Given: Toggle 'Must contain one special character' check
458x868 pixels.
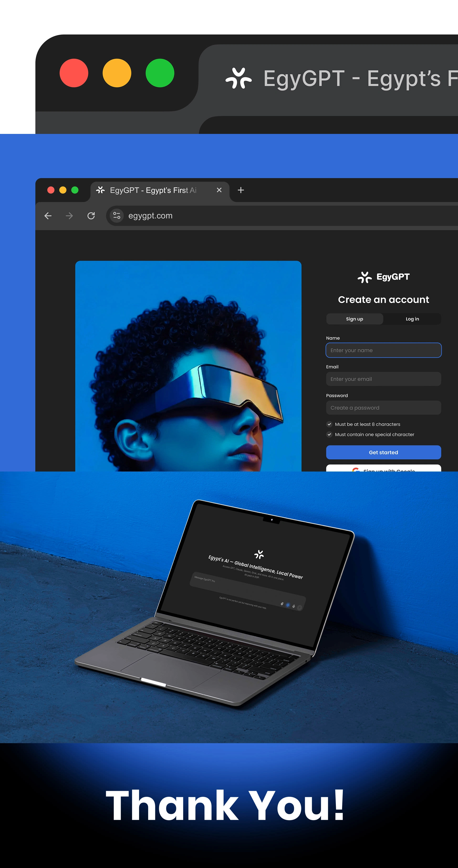Looking at the screenshot, I should [x=329, y=434].
